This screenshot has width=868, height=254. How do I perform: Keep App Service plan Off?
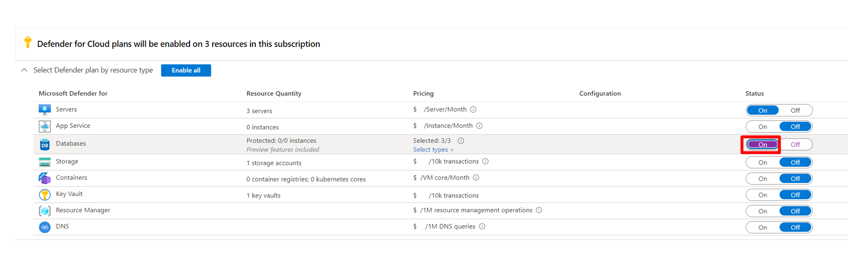(796, 127)
